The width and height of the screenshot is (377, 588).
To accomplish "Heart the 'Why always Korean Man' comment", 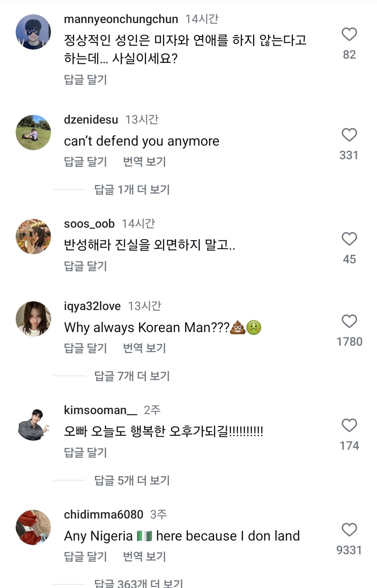I will pos(349,321).
